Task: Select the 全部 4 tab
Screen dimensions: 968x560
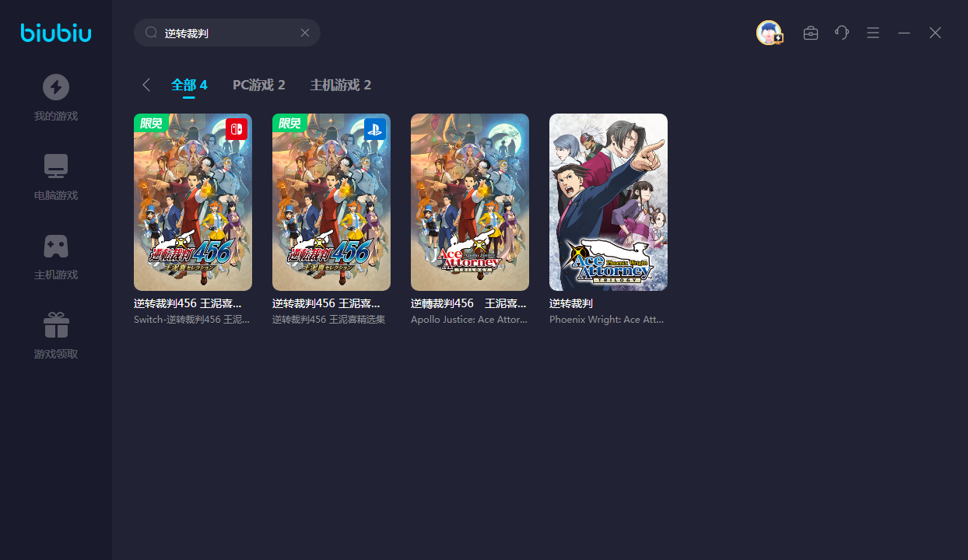Action: click(x=189, y=85)
